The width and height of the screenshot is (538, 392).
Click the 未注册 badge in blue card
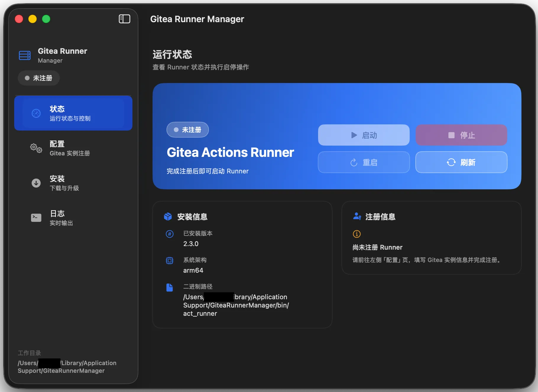click(188, 130)
